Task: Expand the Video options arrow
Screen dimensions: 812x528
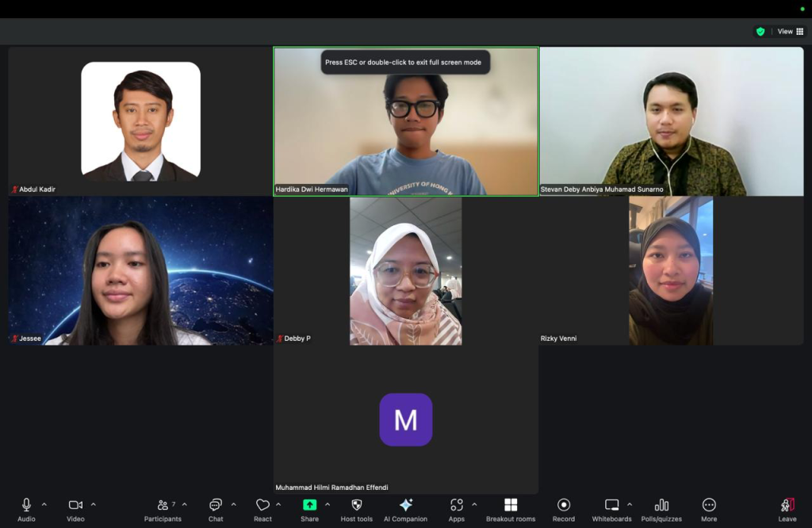Action: click(x=94, y=504)
